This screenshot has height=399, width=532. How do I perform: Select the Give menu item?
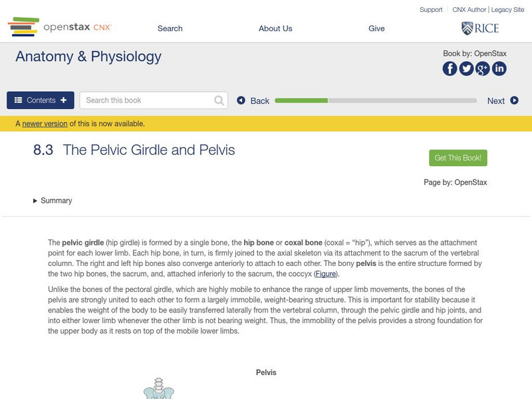[x=376, y=29]
